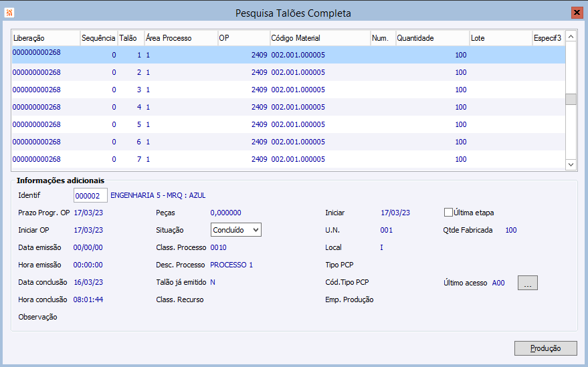Screen dimensions: 588x367
Task: Click the Especif3 column header
Action: coord(549,38)
